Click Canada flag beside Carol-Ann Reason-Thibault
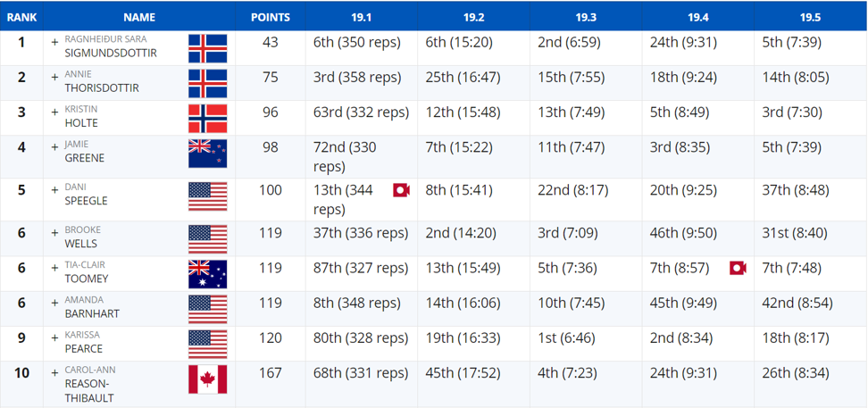The width and height of the screenshot is (868, 408). [x=207, y=379]
